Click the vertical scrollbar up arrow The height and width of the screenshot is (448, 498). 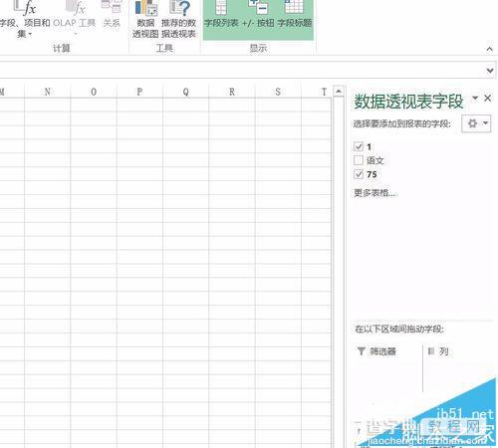coord(339,91)
